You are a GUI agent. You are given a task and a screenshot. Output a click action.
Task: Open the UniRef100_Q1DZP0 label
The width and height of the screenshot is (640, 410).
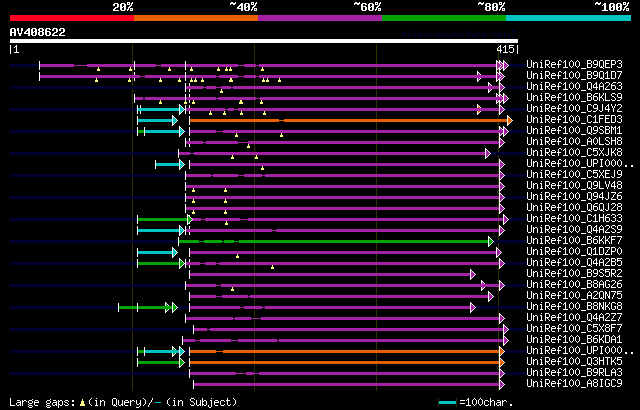tap(574, 252)
